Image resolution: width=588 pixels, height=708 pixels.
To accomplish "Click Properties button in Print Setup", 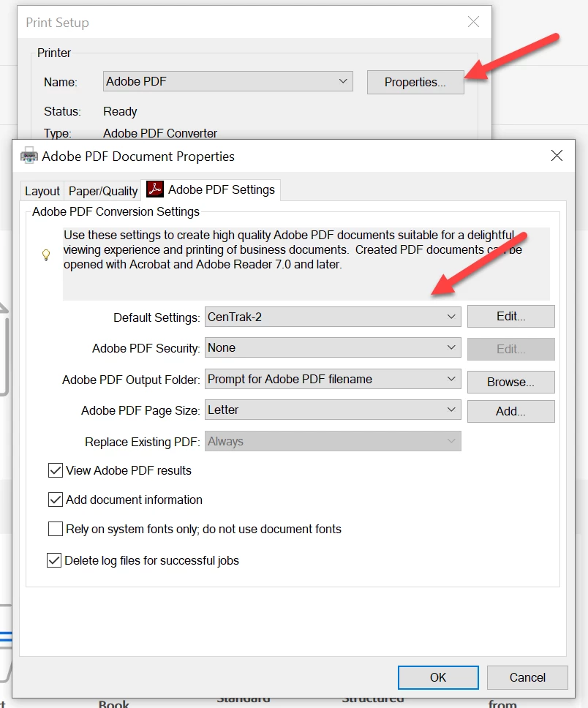I will coord(415,82).
